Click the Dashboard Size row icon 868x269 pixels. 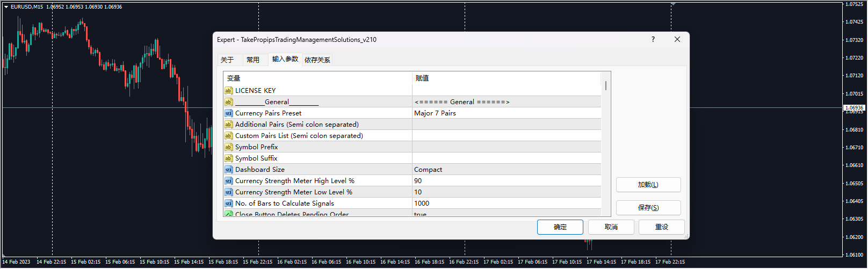click(228, 170)
